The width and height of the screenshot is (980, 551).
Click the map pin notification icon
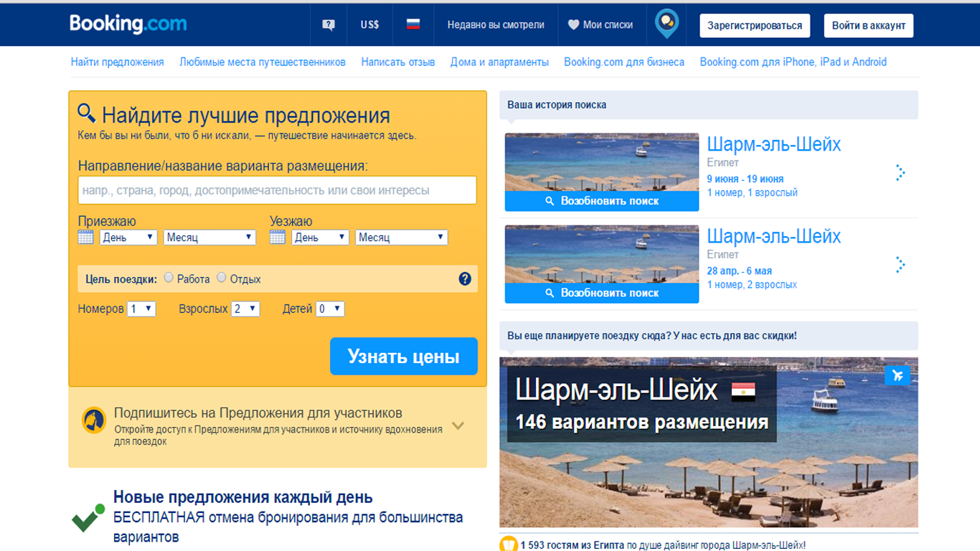click(x=667, y=24)
